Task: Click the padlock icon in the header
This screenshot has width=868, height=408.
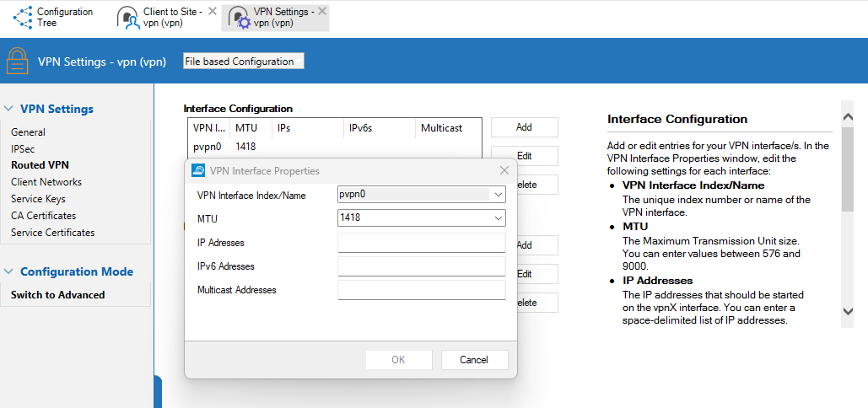Action: (x=18, y=61)
